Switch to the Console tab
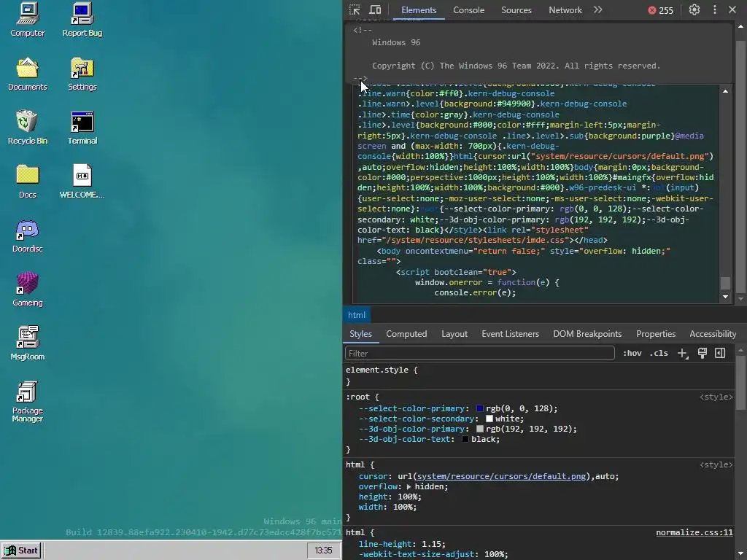The width and height of the screenshot is (747, 560). (x=469, y=10)
